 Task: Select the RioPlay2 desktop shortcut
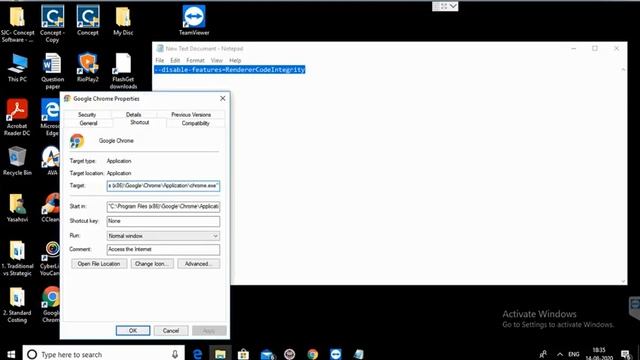(88, 68)
